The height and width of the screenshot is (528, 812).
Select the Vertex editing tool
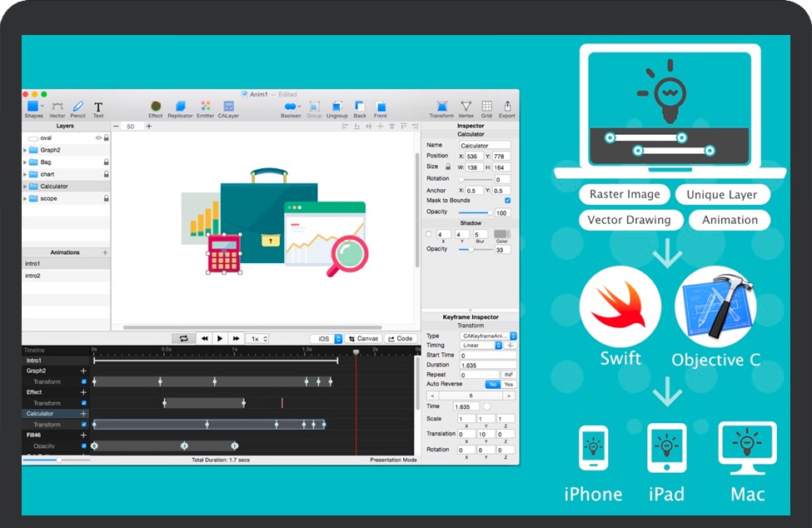(x=466, y=107)
